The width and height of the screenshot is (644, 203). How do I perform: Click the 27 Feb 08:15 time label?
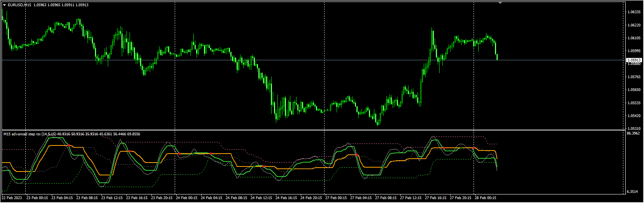386,198
